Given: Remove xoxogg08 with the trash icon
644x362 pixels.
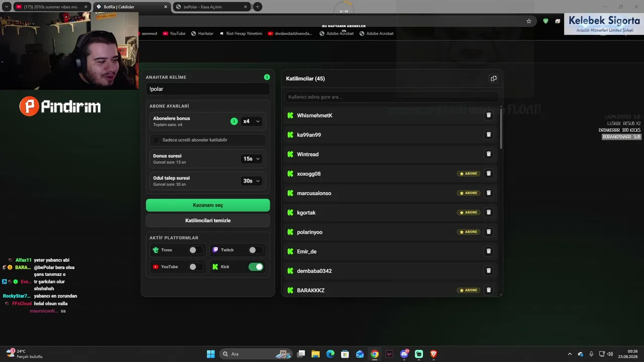Looking at the screenshot, I should [x=488, y=173].
